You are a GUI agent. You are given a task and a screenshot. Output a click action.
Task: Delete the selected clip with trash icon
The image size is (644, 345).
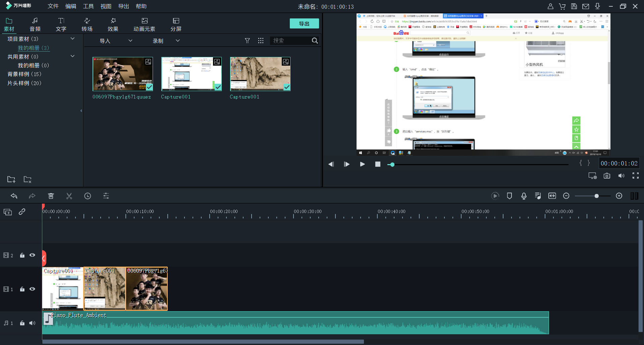coord(51,196)
